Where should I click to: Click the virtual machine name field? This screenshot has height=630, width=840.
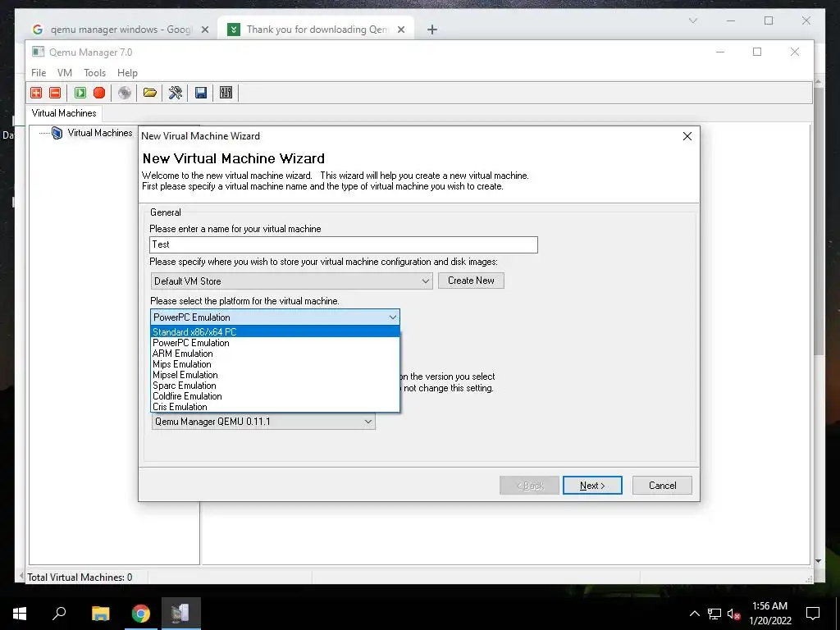click(x=344, y=244)
